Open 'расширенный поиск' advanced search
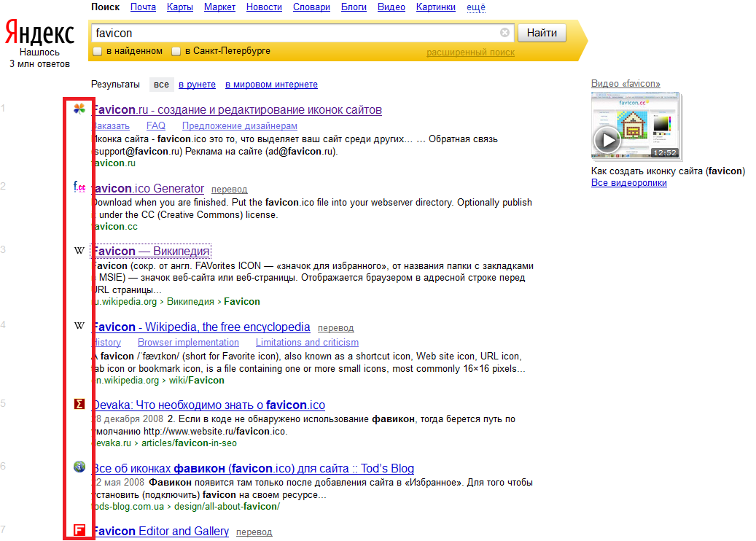The width and height of the screenshot is (756, 541). click(470, 52)
